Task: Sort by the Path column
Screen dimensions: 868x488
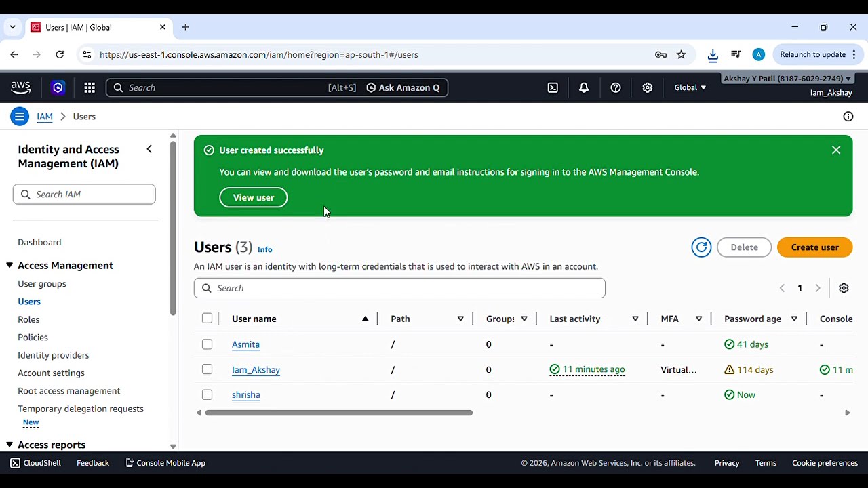Action: pyautogui.click(x=460, y=319)
